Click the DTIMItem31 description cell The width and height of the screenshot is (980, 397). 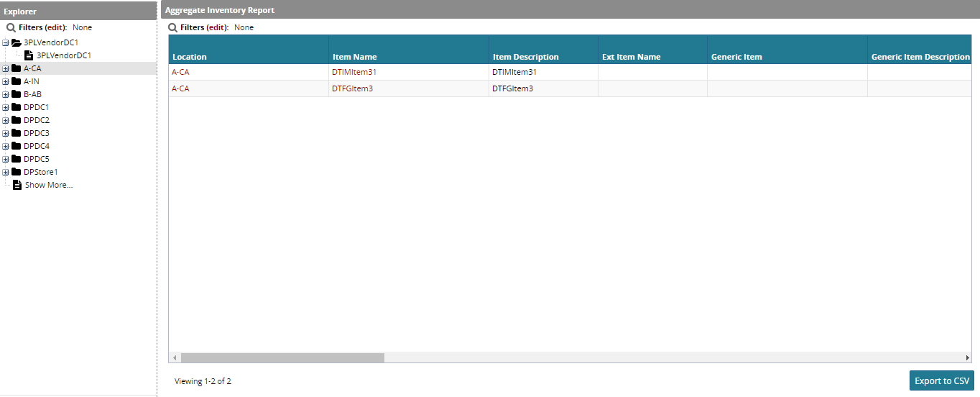pyautogui.click(x=543, y=72)
